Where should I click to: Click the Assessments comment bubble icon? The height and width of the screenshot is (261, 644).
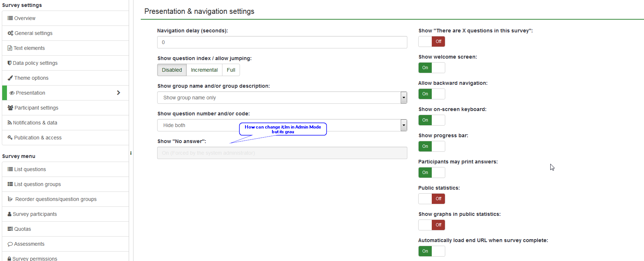point(10,244)
